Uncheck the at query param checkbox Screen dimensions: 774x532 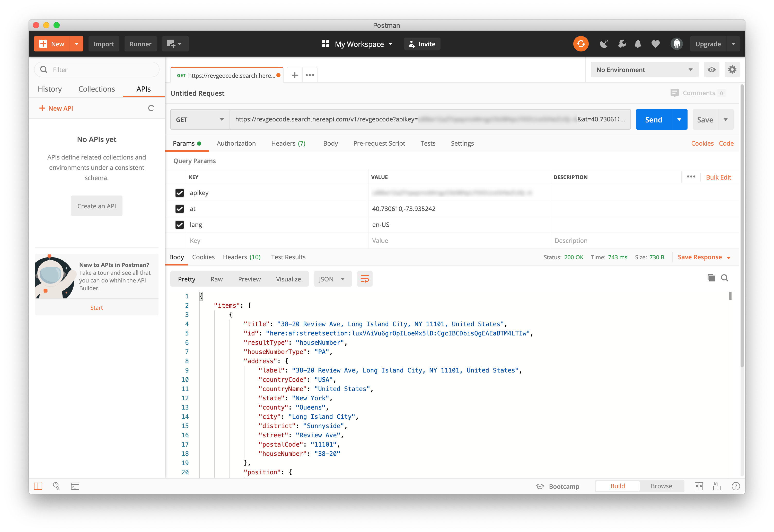tap(179, 209)
